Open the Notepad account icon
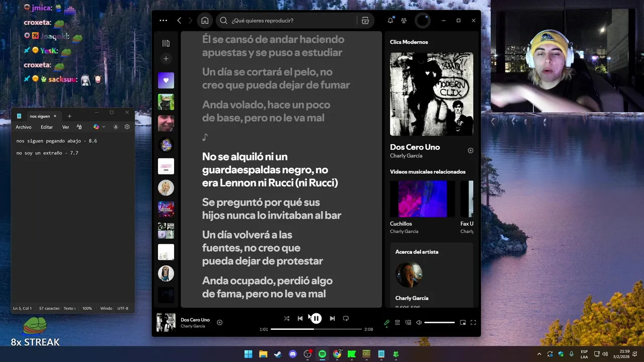The width and height of the screenshot is (644, 362). [x=116, y=127]
